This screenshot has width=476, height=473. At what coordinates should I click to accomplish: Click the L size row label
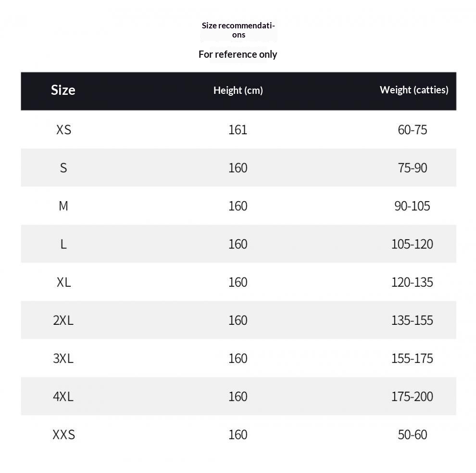pos(63,244)
